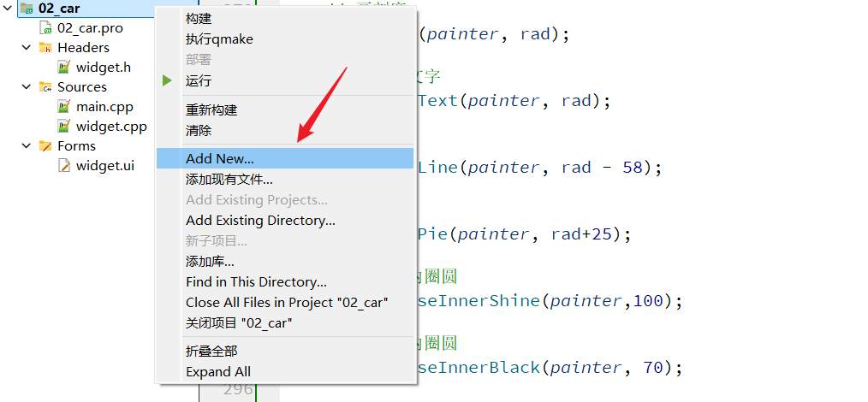Open widget.cpp in the tree

(111, 126)
